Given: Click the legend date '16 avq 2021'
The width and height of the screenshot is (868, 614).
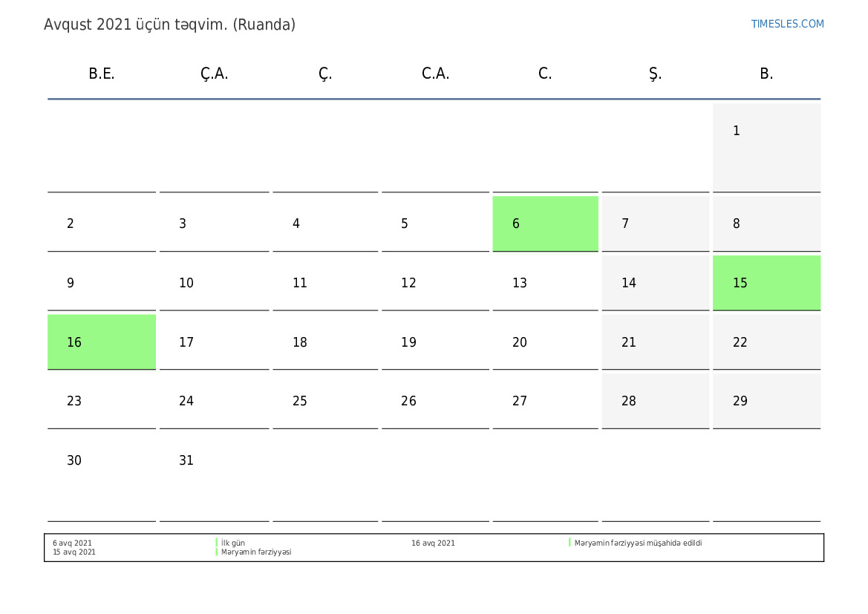Looking at the screenshot, I should tap(433, 543).
